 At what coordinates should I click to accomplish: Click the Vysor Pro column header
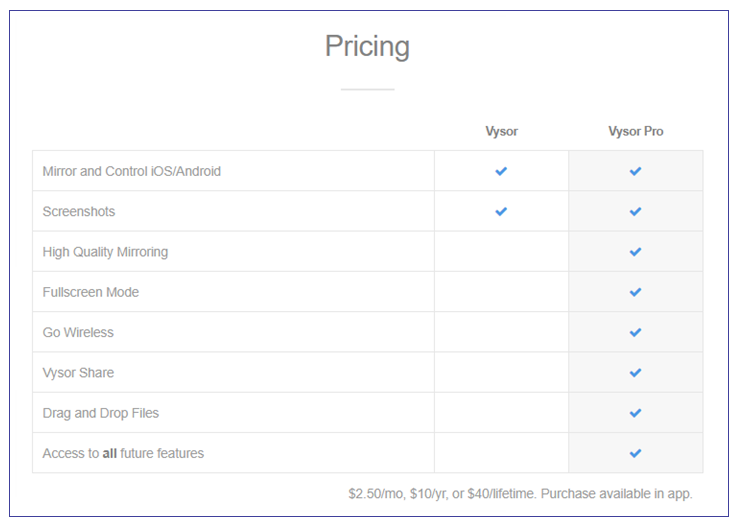tap(635, 131)
